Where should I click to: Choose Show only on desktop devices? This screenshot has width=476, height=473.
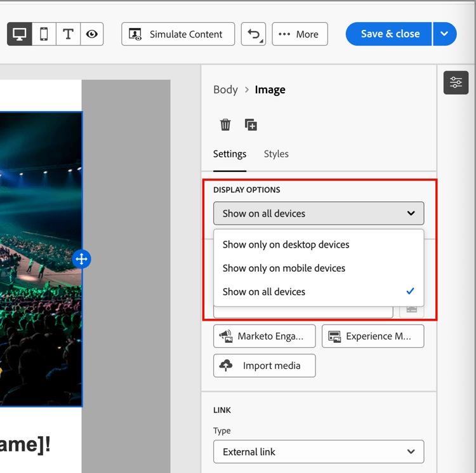(x=286, y=244)
